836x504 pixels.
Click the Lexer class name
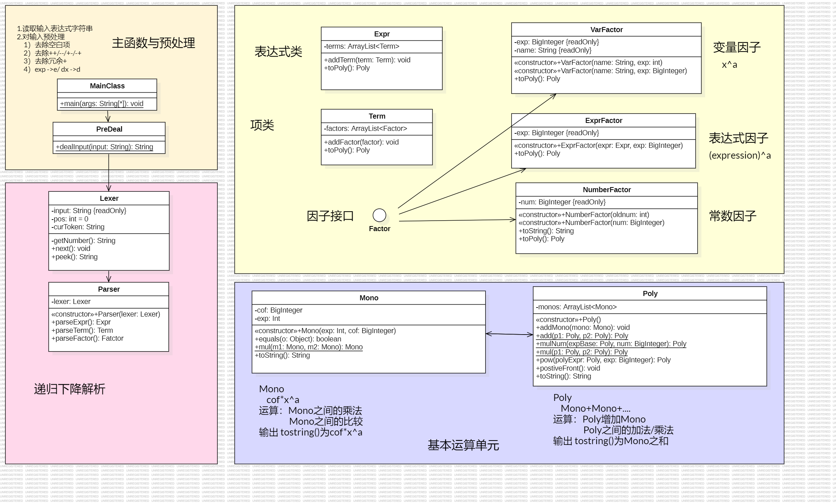click(x=109, y=198)
